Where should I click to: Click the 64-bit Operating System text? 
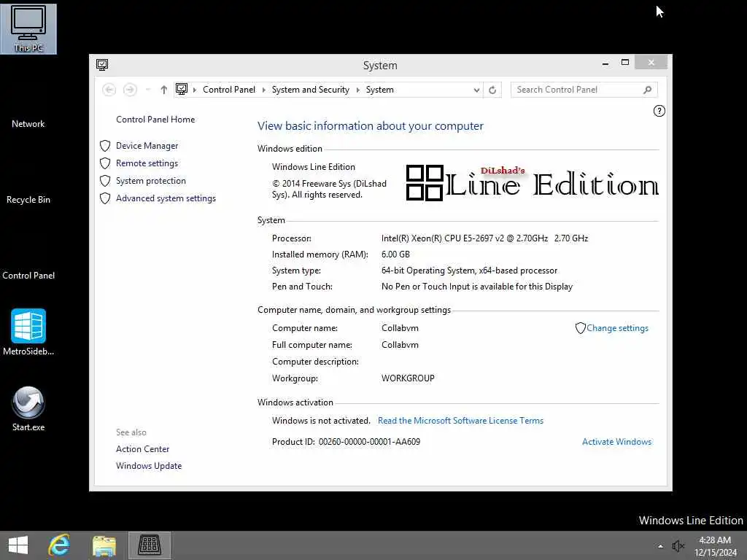coord(469,271)
